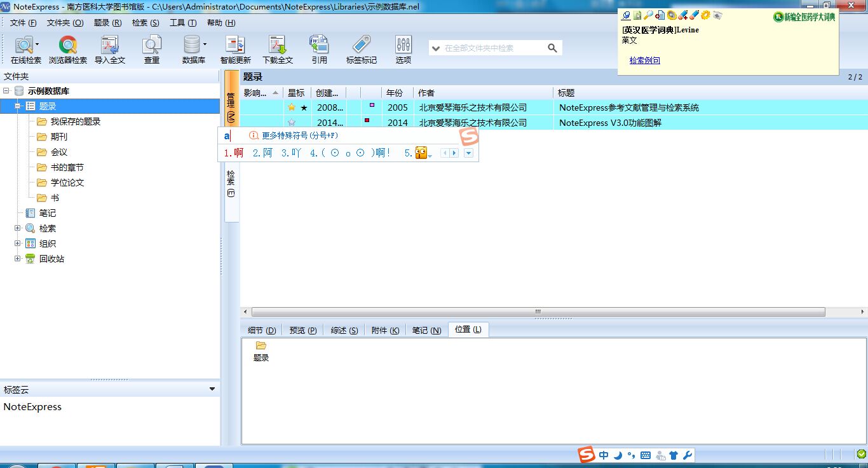Collapse the 标签云 panel arrow

212,389
